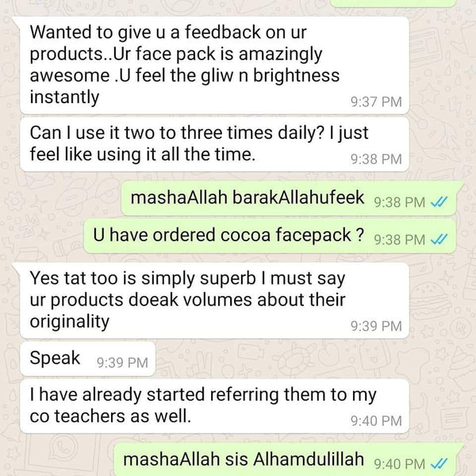
Task: Click the 9:40 PM timestamp on co teachers message
Action: point(376,421)
